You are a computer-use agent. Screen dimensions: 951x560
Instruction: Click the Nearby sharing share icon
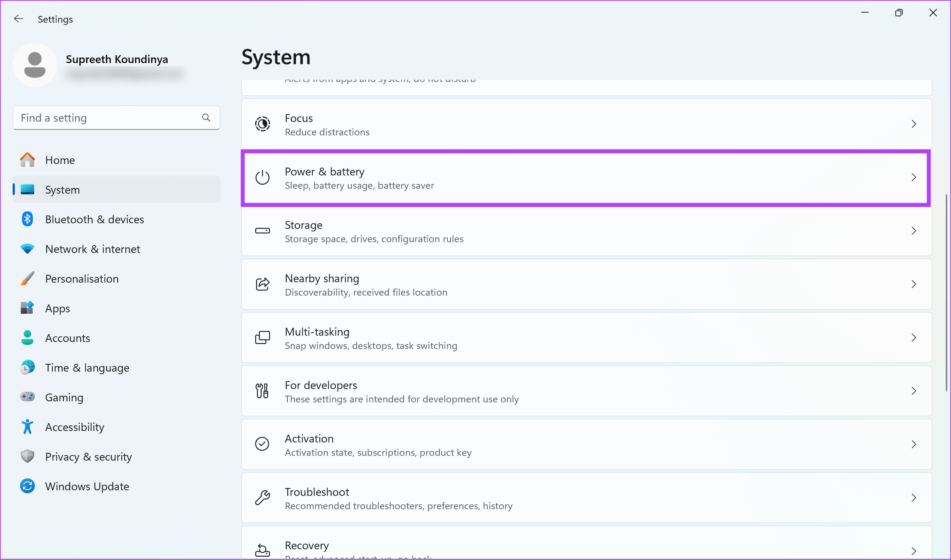pos(262,284)
